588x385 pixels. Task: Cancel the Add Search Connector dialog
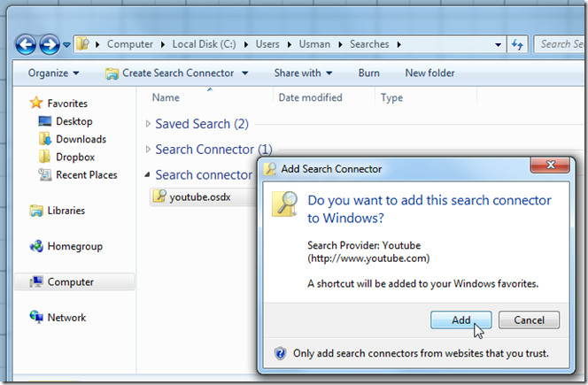529,320
